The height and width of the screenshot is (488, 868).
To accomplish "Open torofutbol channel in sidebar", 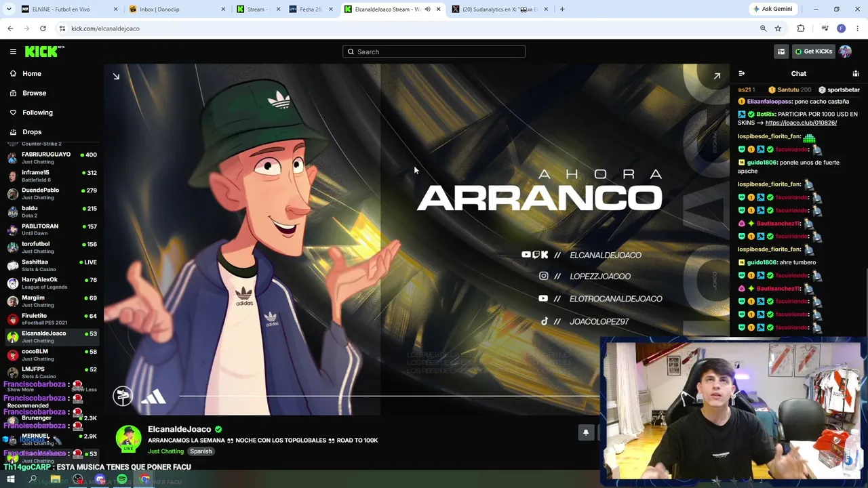I will (x=52, y=247).
